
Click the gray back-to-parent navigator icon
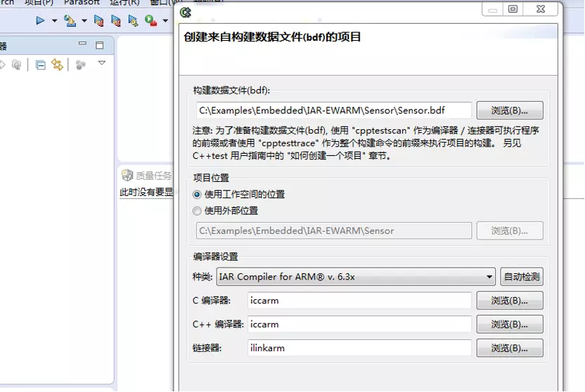pos(16,65)
